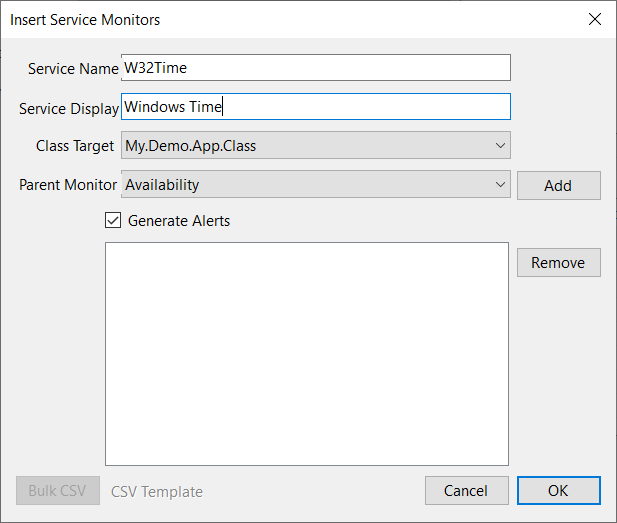Click the Generate Alerts label text

[x=179, y=221]
